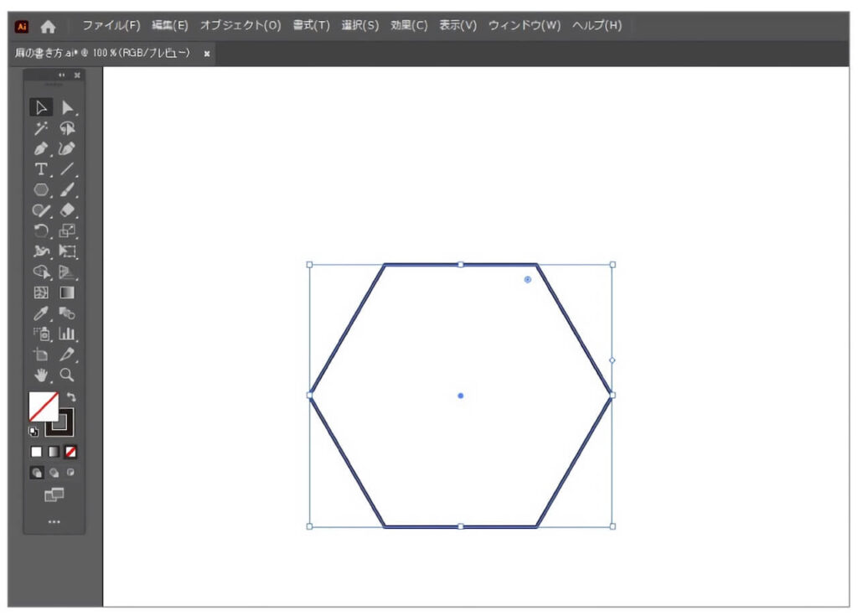Viewport: 858px width, 616px height.
Task: Select the Gradient tool
Action: point(67,293)
